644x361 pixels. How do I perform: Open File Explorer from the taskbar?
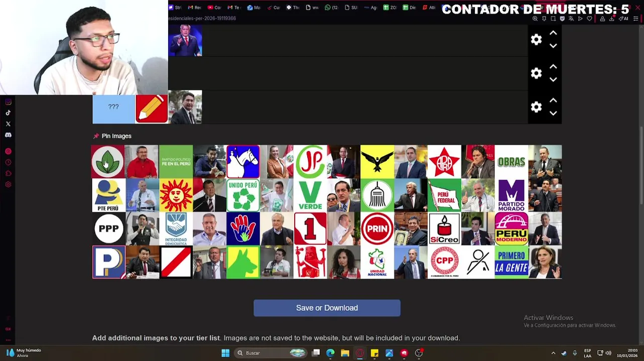point(345,353)
